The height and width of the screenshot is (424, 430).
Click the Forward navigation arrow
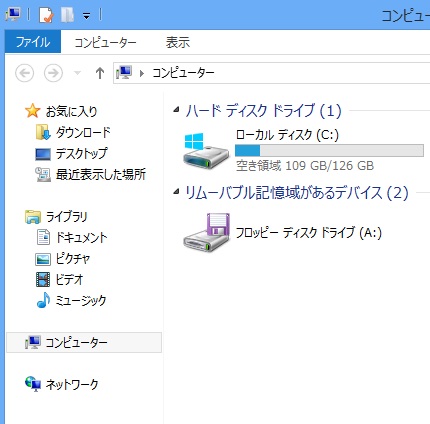click(53, 73)
